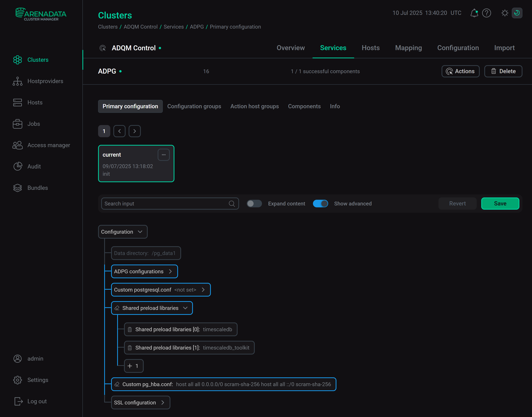Collapse the Shared preload libraries node
The image size is (532, 417).
tap(185, 308)
